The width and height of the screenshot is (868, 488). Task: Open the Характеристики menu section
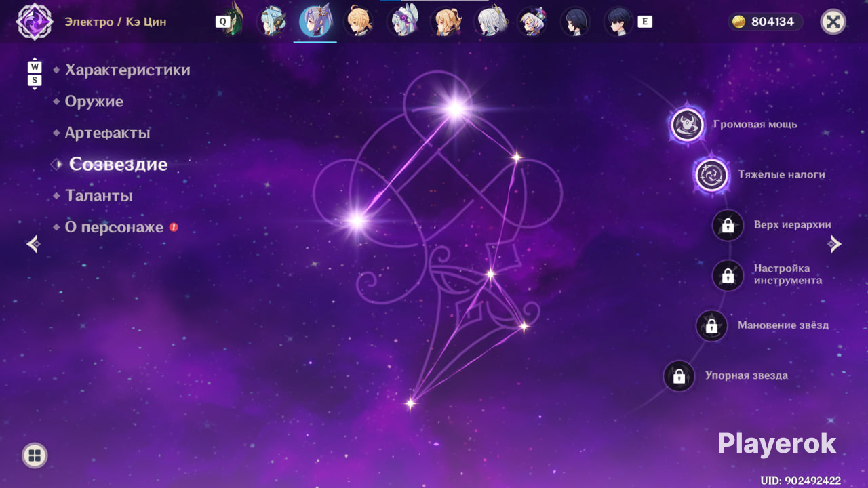coord(127,70)
